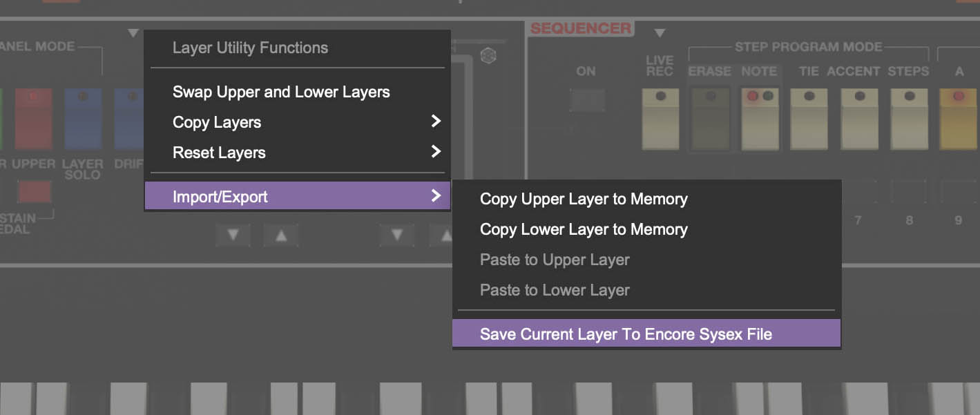The height and width of the screenshot is (415, 980).
Task: Expand the Copy Layers submenu
Action: [297, 122]
